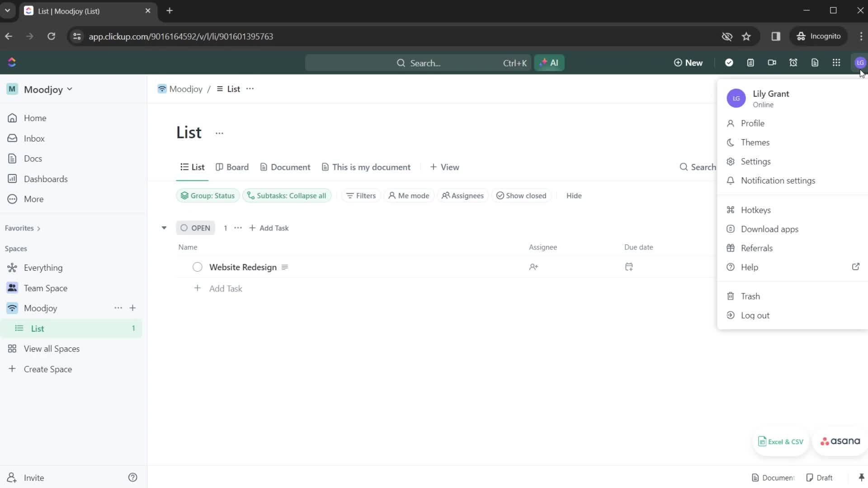The image size is (868, 488).
Task: Click the Website Redesign task name
Action: click(243, 267)
